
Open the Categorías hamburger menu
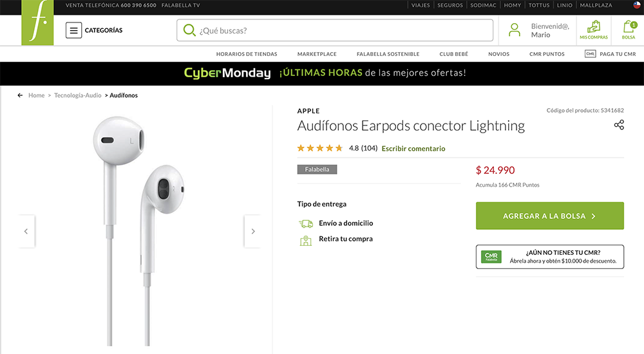73,30
